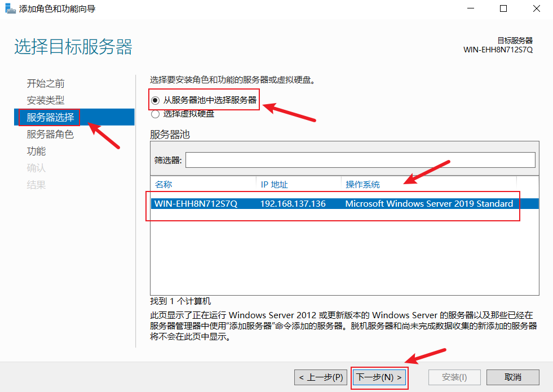Maximize the wizard window
The width and height of the screenshot is (553, 392).
pyautogui.click(x=503, y=8)
